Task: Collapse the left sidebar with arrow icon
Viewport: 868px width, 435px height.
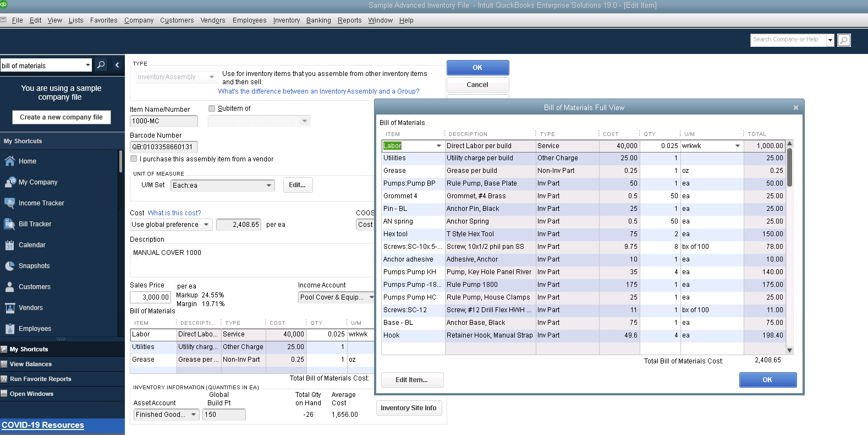Action: point(117,65)
